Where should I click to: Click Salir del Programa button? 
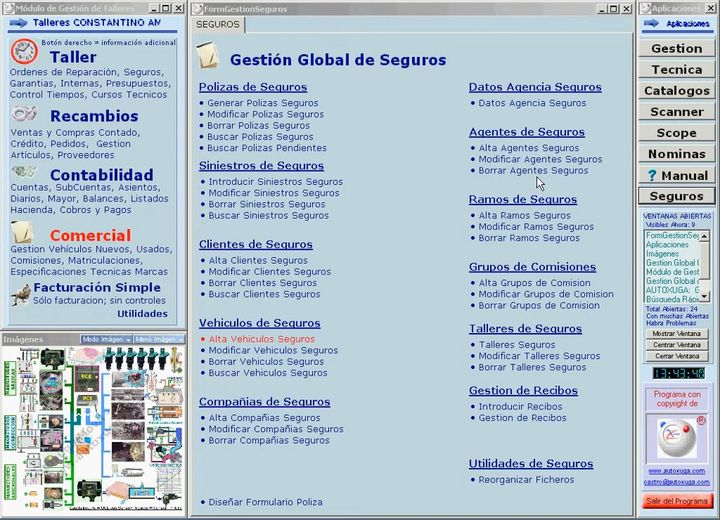[677, 501]
